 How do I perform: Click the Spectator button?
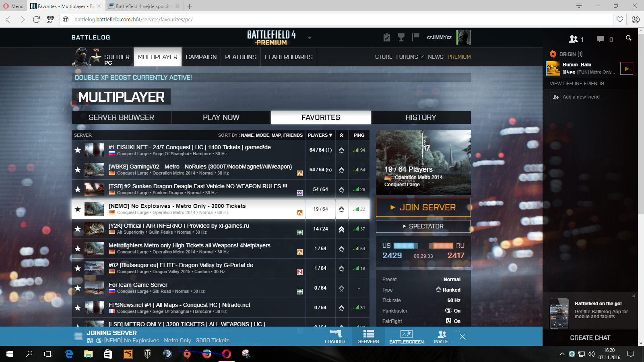(x=423, y=226)
